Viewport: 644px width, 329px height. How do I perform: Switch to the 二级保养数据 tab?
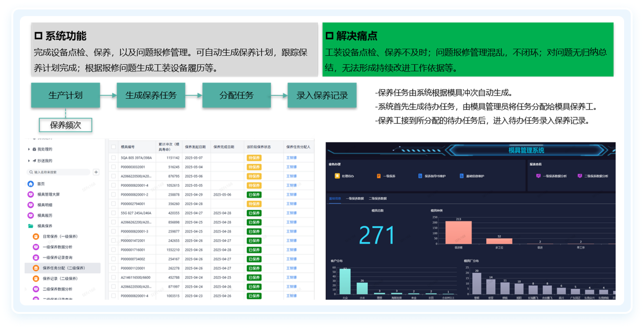[378, 199]
